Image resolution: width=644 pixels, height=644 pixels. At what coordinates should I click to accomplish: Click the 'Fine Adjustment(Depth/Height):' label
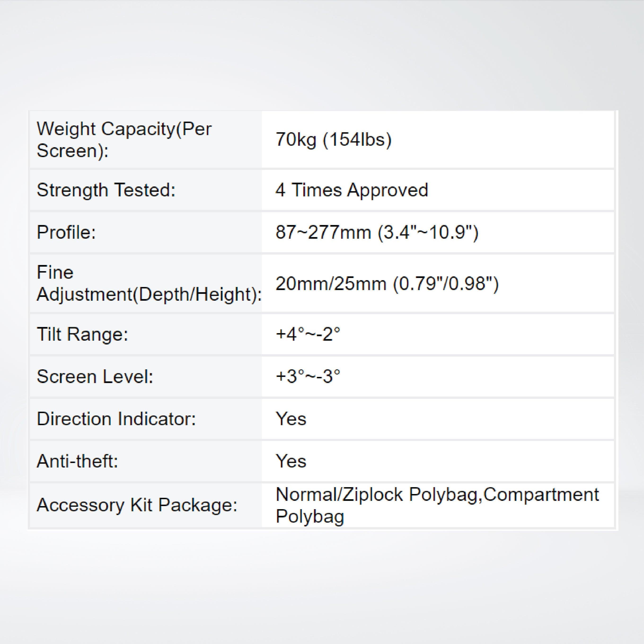pos(149,283)
